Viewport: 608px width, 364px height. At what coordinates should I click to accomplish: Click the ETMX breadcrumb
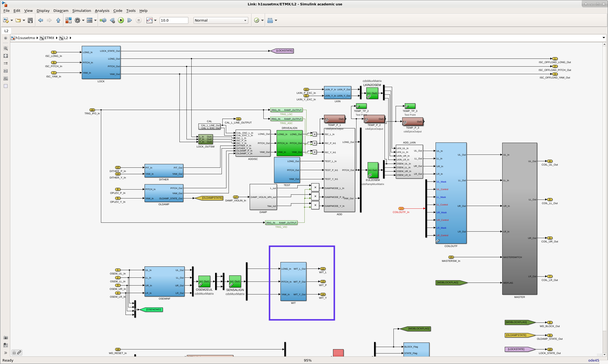point(49,38)
